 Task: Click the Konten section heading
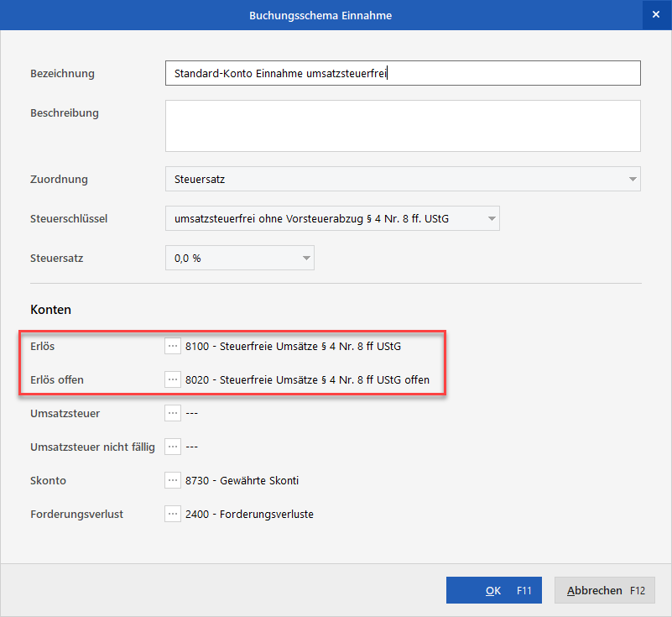50,310
